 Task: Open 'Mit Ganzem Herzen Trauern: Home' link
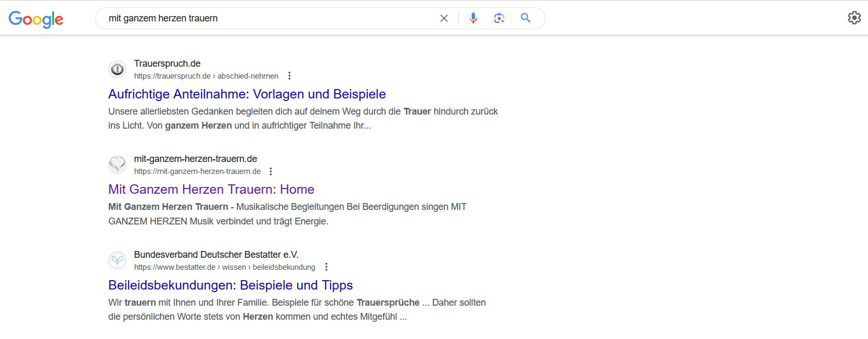[x=211, y=190]
